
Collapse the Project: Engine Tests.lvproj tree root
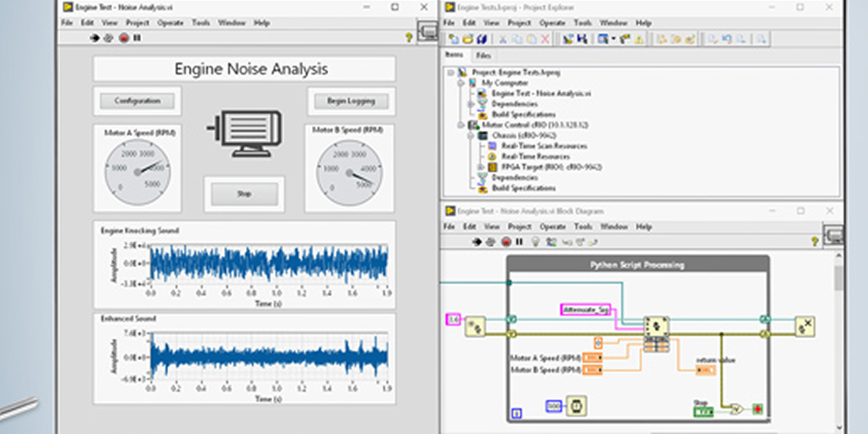(451, 71)
